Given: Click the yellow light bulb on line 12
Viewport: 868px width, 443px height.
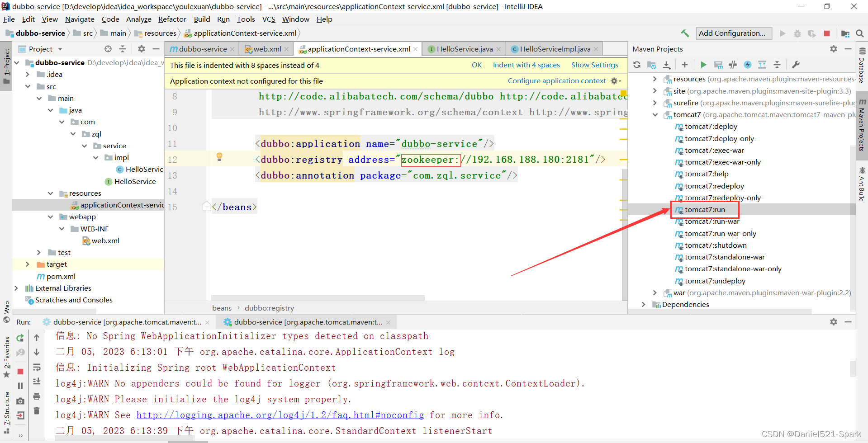Looking at the screenshot, I should tap(219, 157).
